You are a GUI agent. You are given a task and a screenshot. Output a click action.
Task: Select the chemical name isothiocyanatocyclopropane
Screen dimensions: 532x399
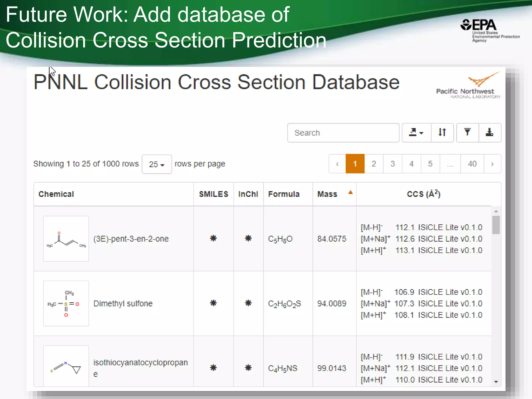pyautogui.click(x=141, y=368)
